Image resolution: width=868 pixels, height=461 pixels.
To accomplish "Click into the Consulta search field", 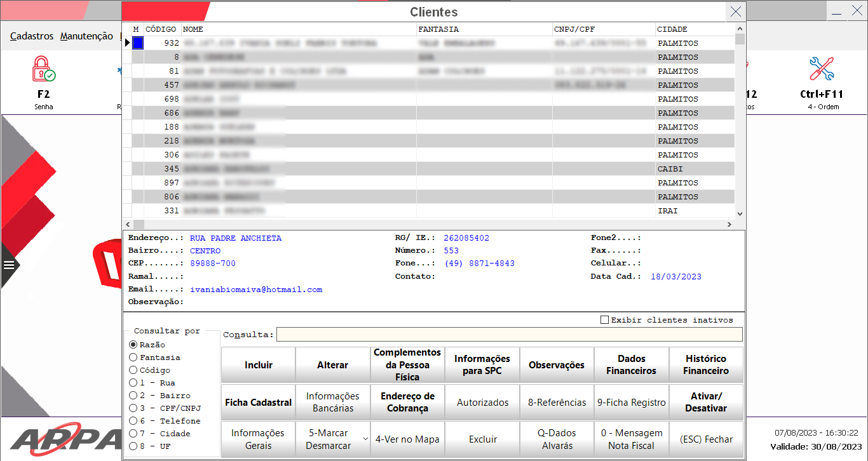I will [508, 335].
